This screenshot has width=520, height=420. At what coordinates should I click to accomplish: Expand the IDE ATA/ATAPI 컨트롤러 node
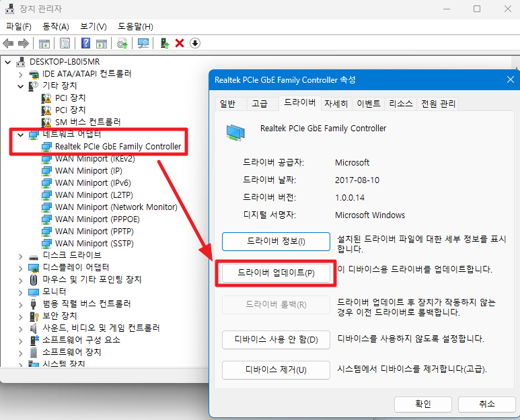click(x=21, y=75)
